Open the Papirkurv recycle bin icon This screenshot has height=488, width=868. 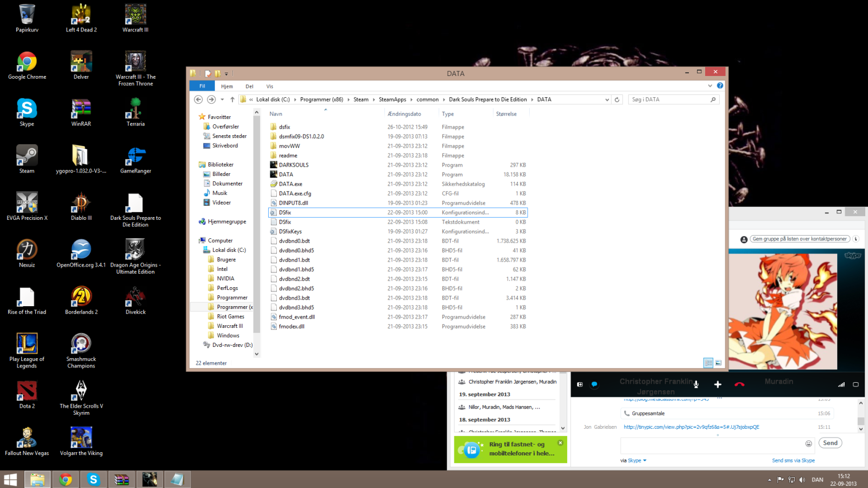(x=27, y=18)
